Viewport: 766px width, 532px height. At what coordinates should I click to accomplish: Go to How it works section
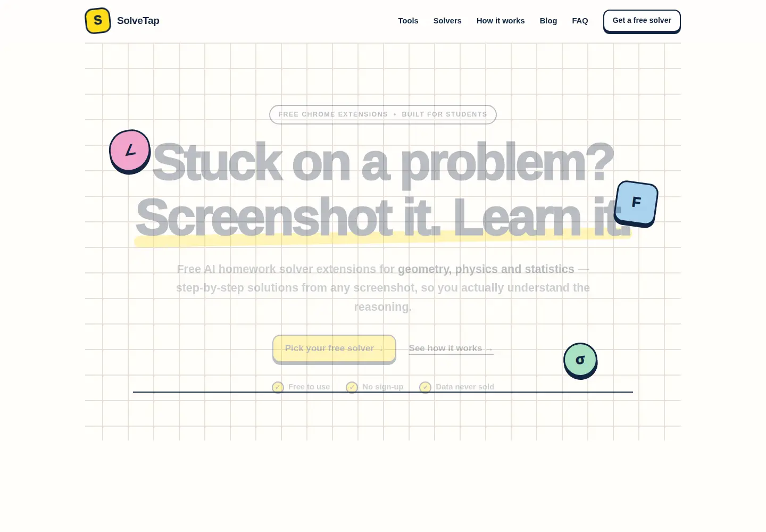(x=501, y=21)
